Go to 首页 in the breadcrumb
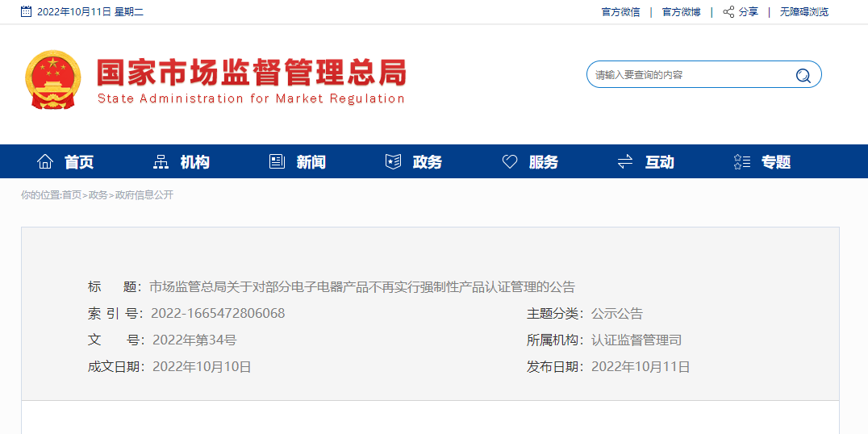This screenshot has height=434, width=868. [72, 195]
